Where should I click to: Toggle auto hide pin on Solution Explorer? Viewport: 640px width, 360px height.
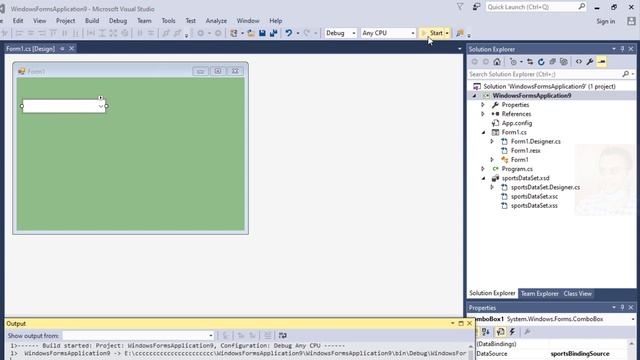point(622,49)
